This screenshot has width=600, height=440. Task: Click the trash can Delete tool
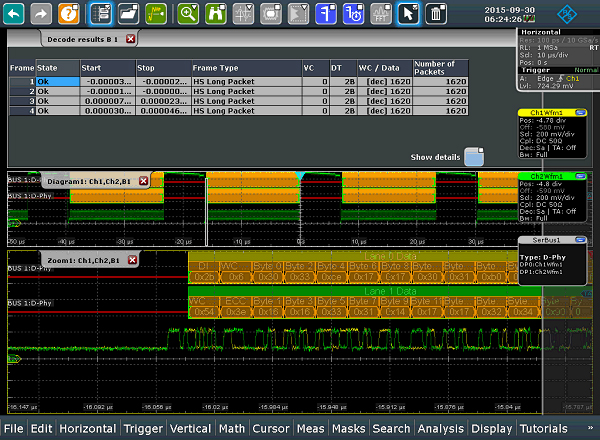[x=436, y=14]
